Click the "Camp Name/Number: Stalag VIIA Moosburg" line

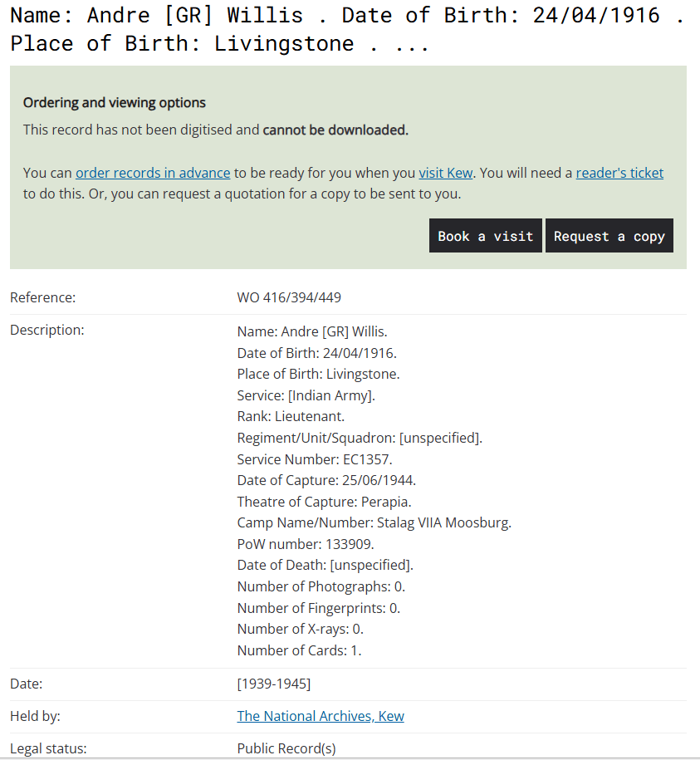[374, 522]
